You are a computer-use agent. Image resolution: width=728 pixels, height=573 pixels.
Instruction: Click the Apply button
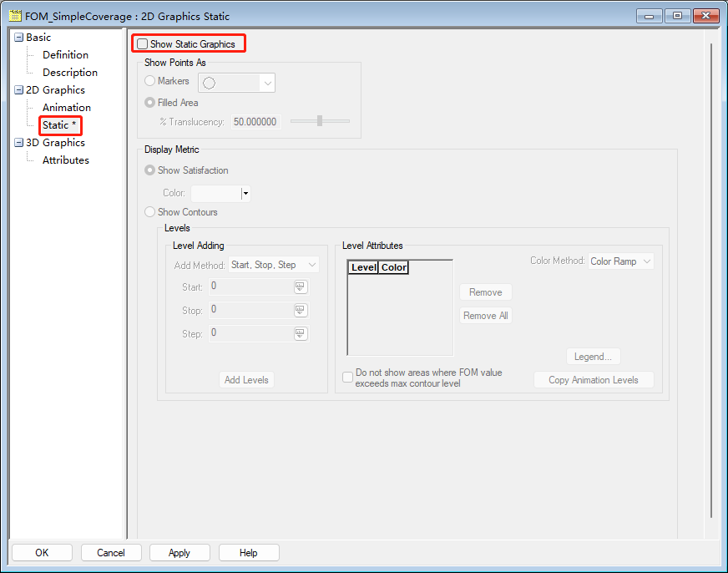click(x=179, y=552)
